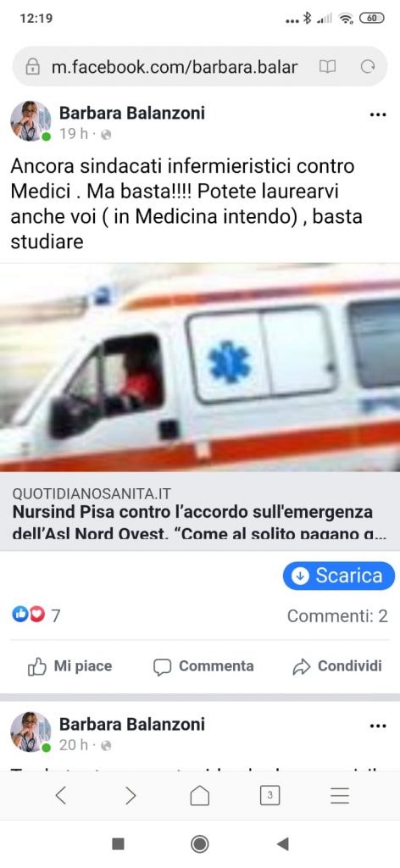Reload the page with refresh icon
Image resolution: width=400 pixels, height=868 pixels.
[367, 67]
